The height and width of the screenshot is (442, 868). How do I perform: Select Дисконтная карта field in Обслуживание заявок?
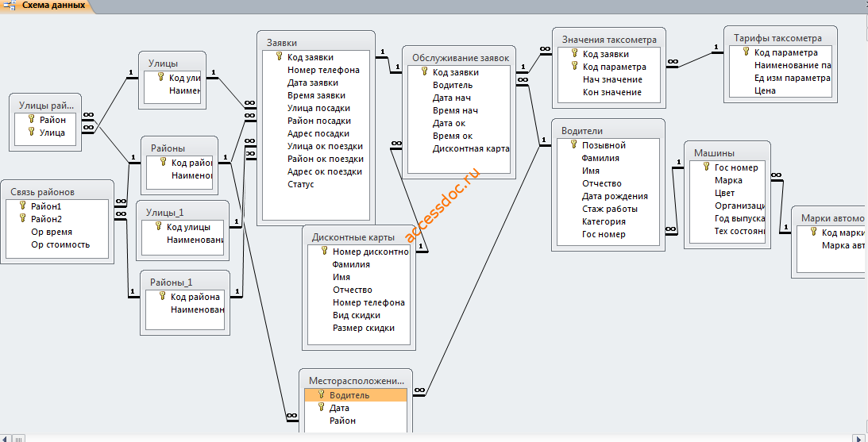471,148
